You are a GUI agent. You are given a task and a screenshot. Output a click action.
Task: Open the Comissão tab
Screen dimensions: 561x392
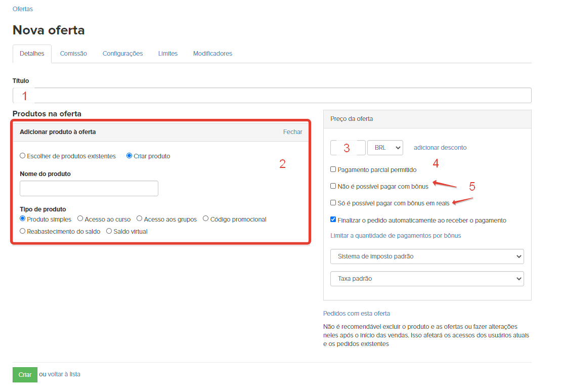click(73, 54)
